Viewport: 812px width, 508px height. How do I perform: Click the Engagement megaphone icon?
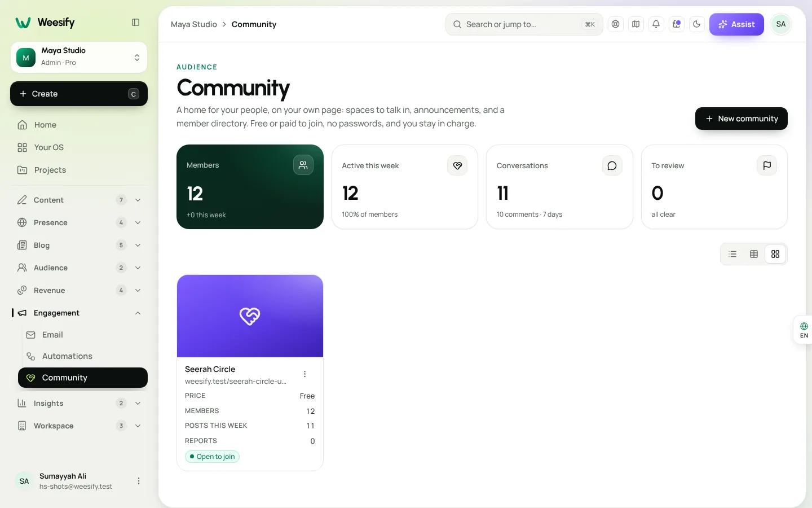pyautogui.click(x=22, y=313)
